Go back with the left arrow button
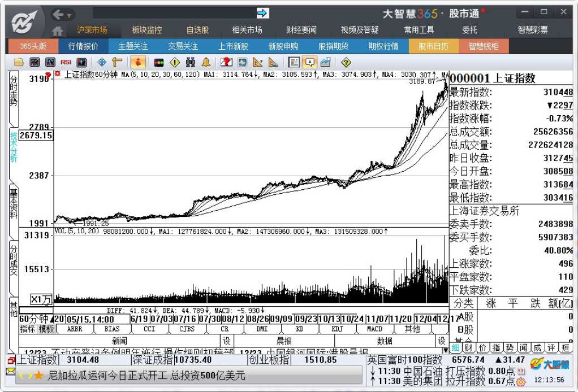The width and height of the screenshot is (578, 392). click(58, 15)
